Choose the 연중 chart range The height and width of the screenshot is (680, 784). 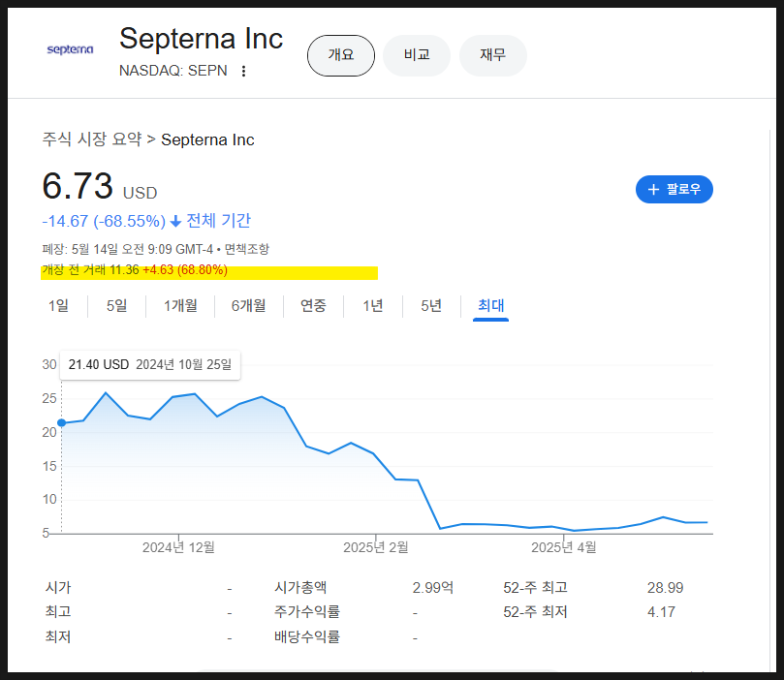(x=313, y=305)
